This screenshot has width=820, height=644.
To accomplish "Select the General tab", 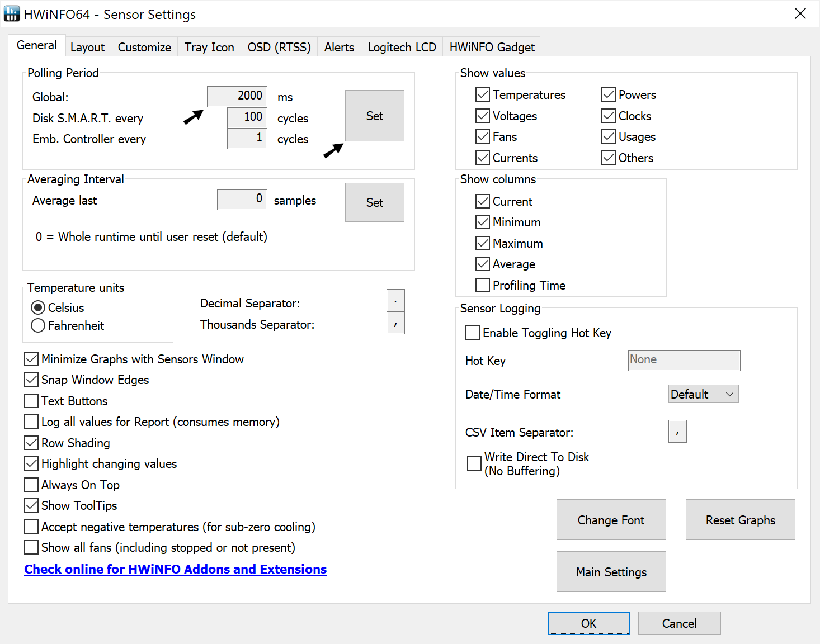I will 36,45.
